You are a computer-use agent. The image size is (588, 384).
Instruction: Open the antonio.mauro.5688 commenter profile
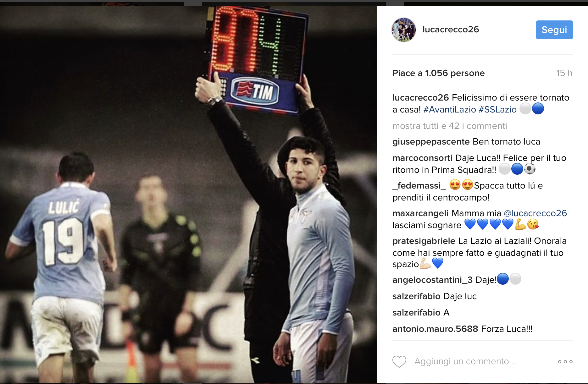coord(435,329)
